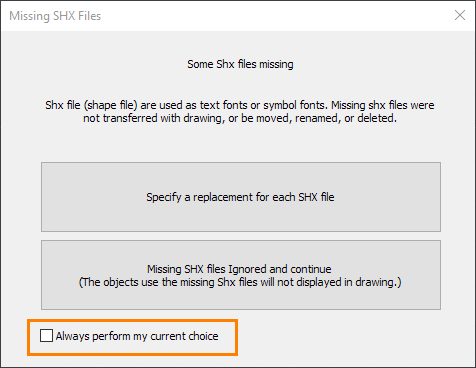Click the Missing SHX Files title bar

(238, 16)
